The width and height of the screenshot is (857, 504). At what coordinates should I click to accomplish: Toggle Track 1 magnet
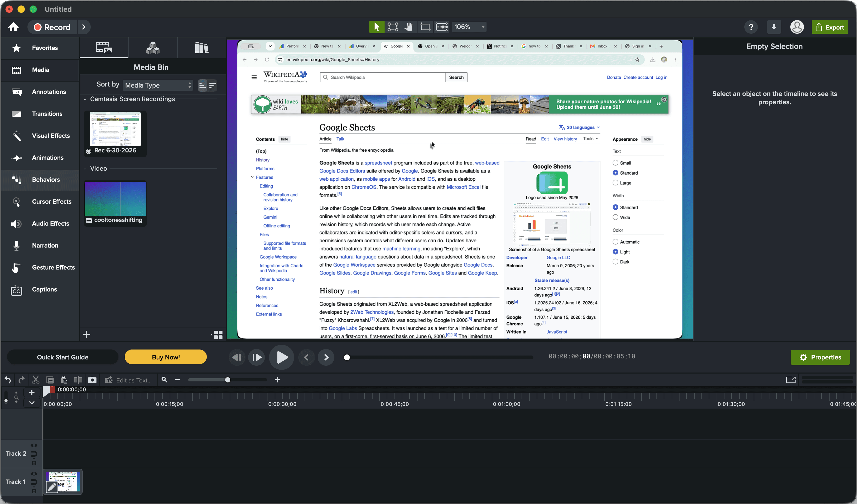[34, 482]
